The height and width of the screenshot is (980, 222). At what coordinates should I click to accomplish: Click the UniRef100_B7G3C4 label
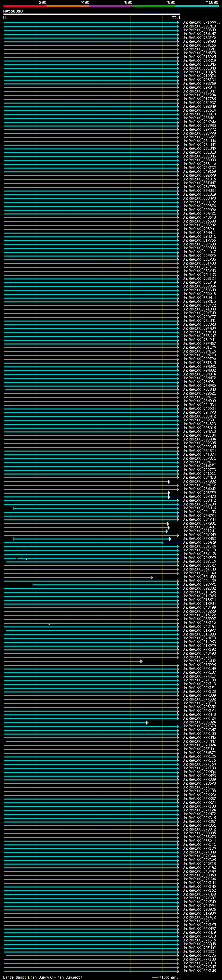tap(199, 951)
